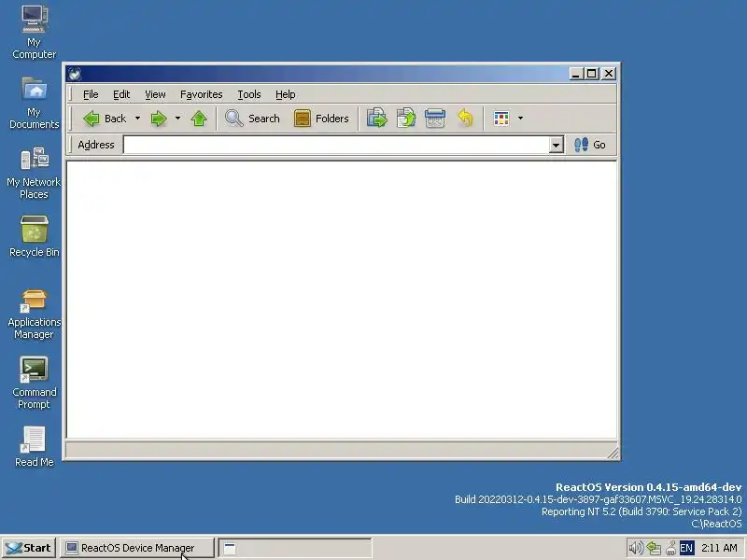Click the 2:11 AM clock
747x560 pixels.
[x=719, y=548]
